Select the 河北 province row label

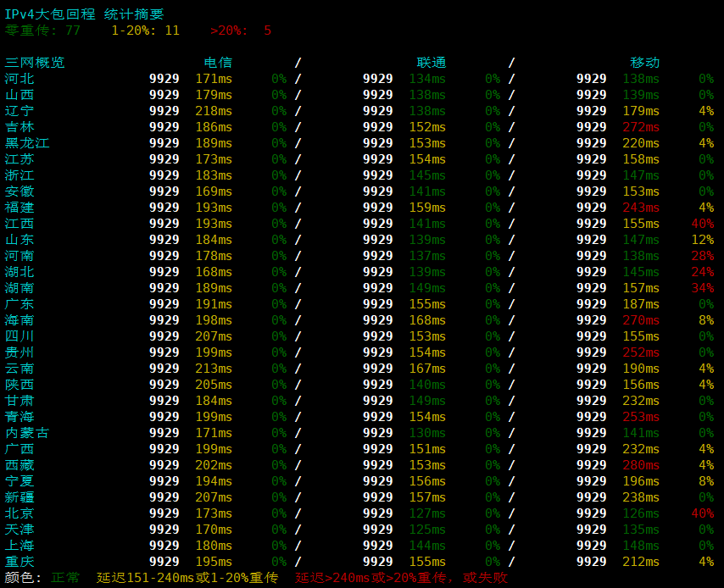click(19, 79)
